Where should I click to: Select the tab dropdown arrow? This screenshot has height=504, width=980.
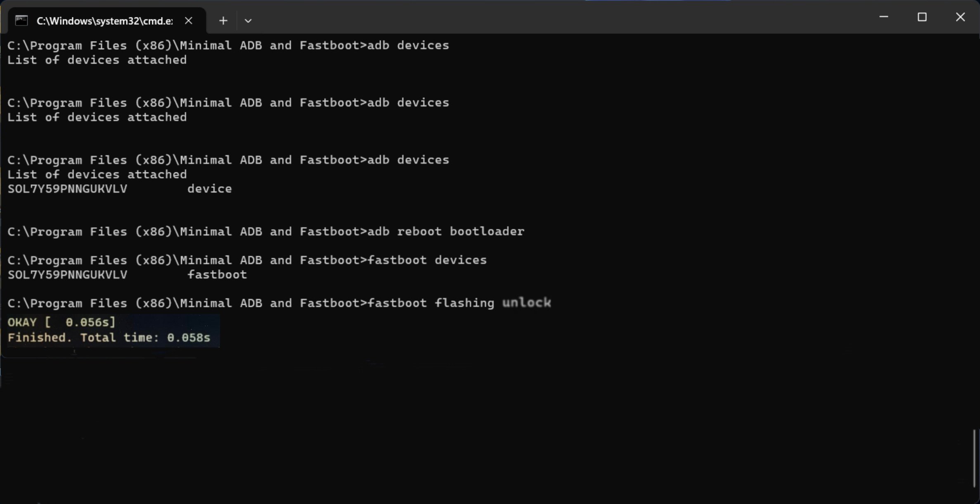[248, 20]
